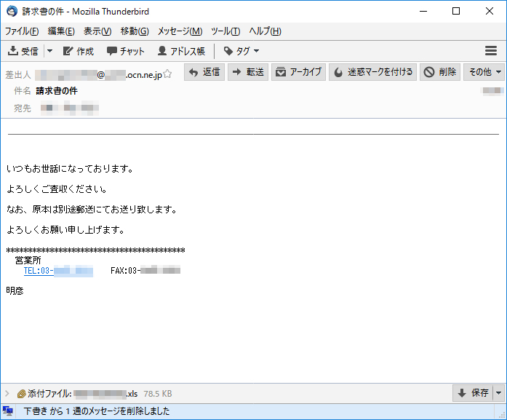The image size is (507, 420).
Task: Open the ファイル(F) menu
Action: click(x=22, y=31)
